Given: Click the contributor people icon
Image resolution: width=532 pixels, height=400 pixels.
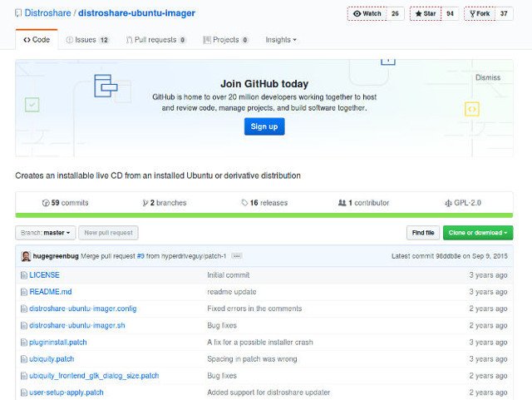Looking at the screenshot, I should [342, 203].
